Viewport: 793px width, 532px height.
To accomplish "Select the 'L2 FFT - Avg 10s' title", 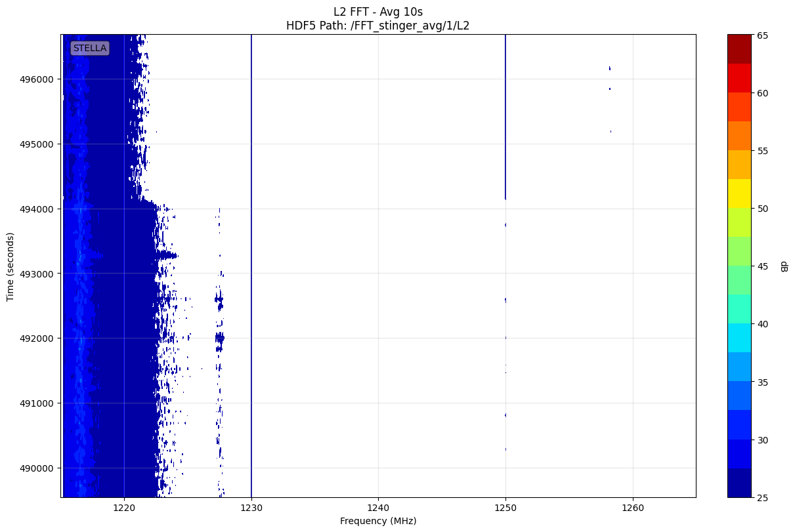I will (377, 11).
